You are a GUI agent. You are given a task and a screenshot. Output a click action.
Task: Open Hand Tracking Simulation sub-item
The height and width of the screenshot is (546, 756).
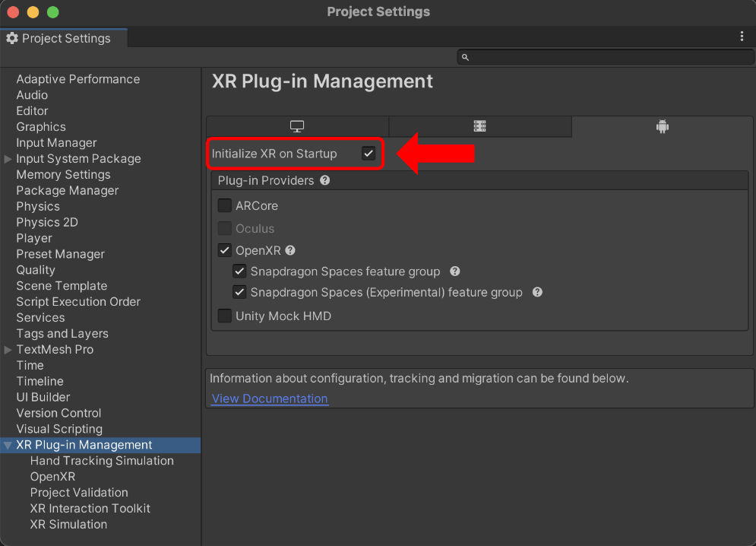click(102, 461)
